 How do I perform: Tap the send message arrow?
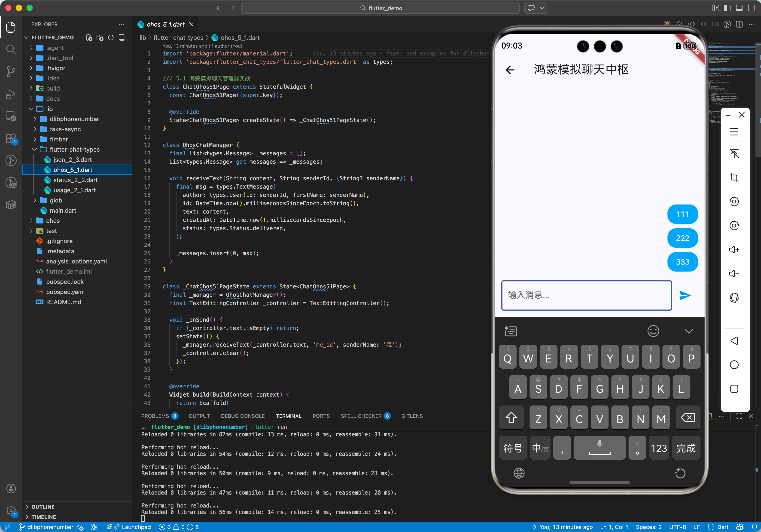[685, 295]
